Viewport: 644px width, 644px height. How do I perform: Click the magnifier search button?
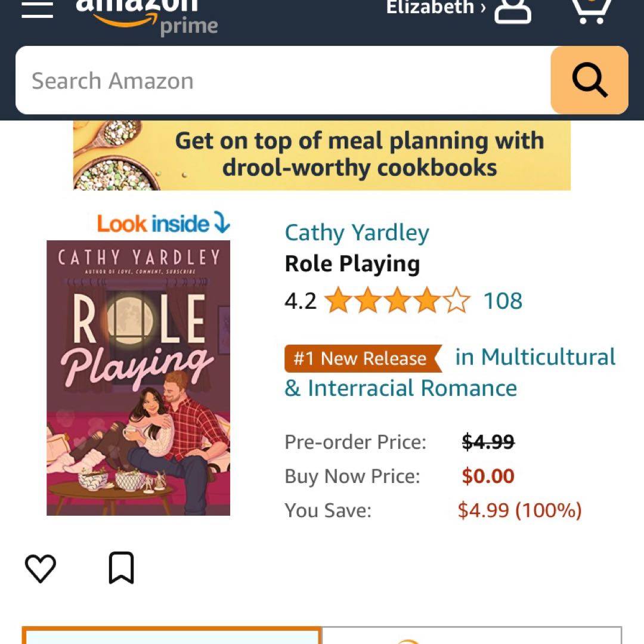click(589, 80)
